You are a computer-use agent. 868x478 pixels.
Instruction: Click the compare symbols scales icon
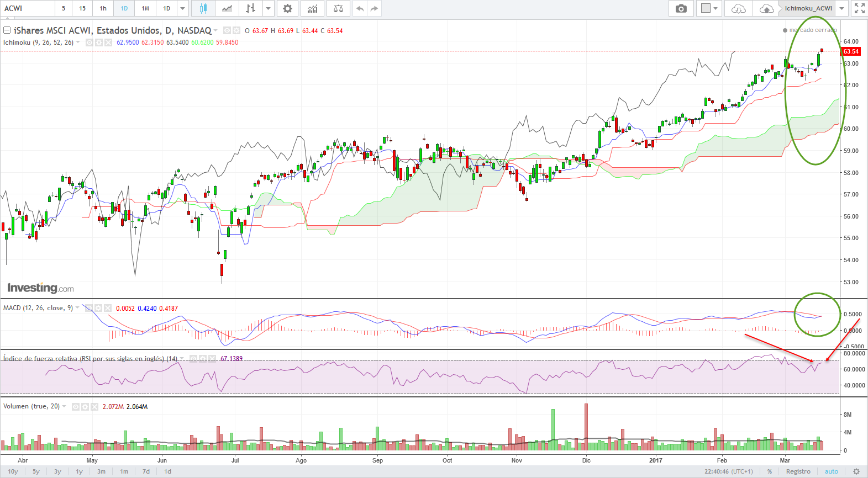(338, 8)
